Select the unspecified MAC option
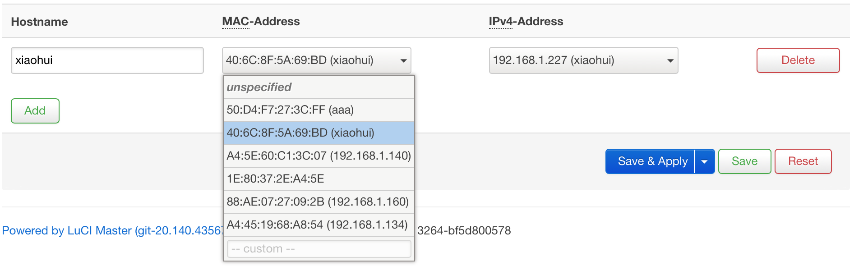Screen dimensions: 868x266 319,87
